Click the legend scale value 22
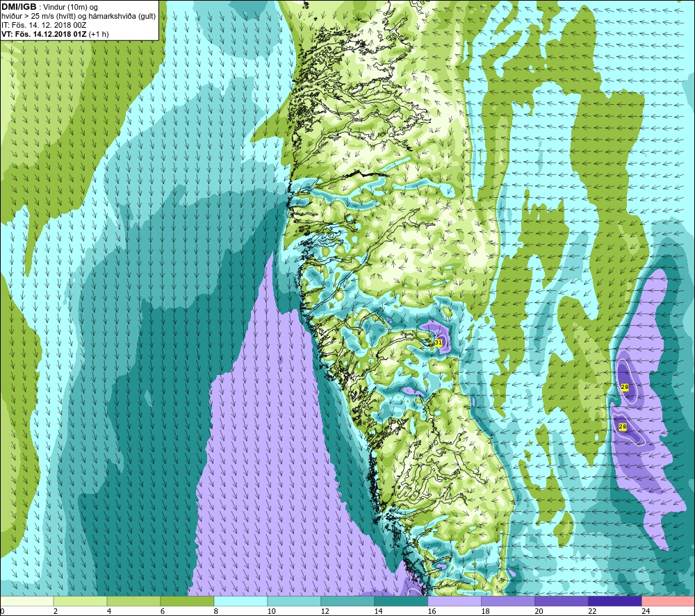695x616 pixels. [x=592, y=611]
